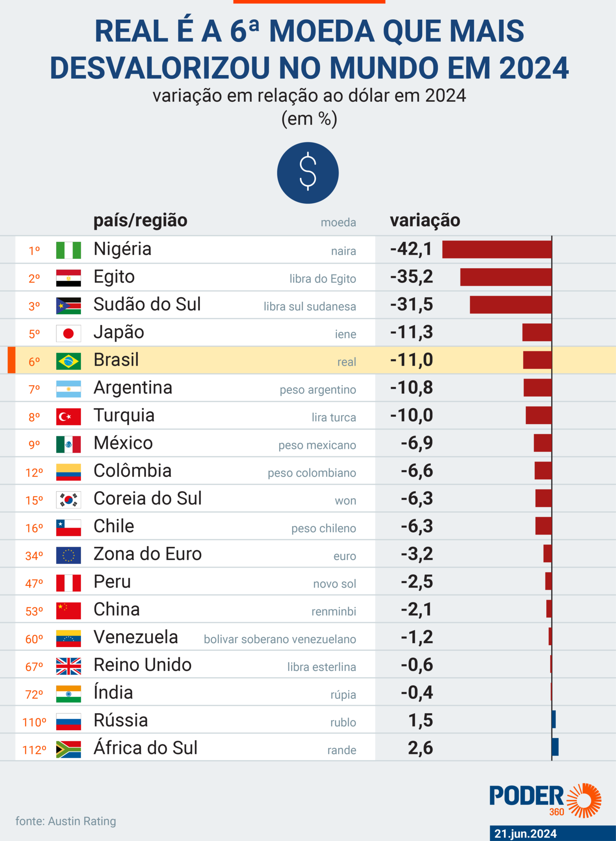This screenshot has height=841, width=616.
Task: Click the Poder360 logo
Action: tap(545, 800)
